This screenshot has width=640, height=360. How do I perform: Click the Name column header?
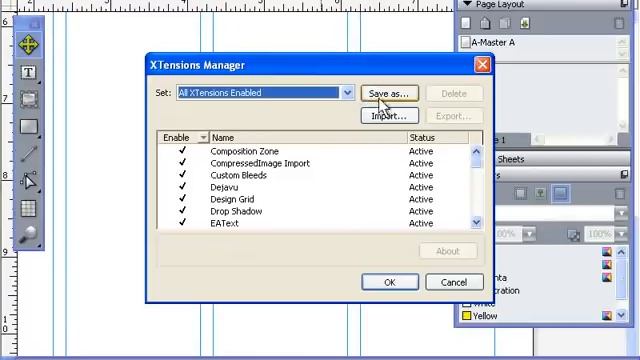308,138
